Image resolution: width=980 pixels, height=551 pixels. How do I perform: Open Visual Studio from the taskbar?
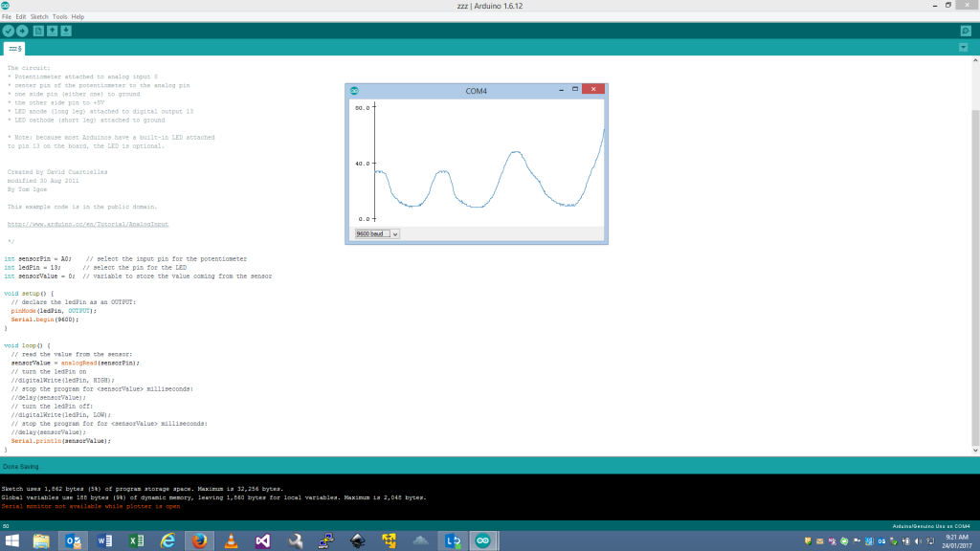262,541
